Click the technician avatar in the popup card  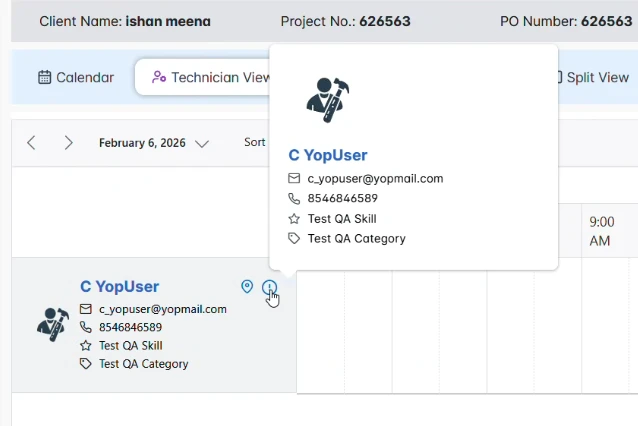pos(327,99)
